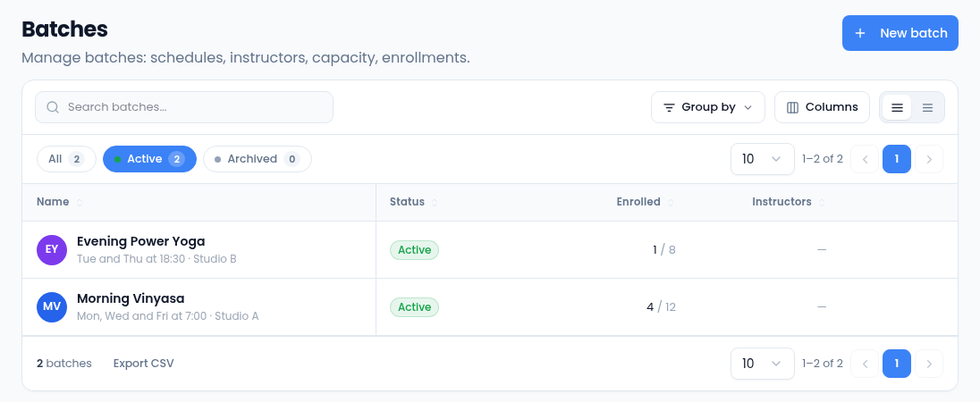The height and width of the screenshot is (402, 980).
Task: Open the Morning Vinyasa batch
Action: (131, 298)
